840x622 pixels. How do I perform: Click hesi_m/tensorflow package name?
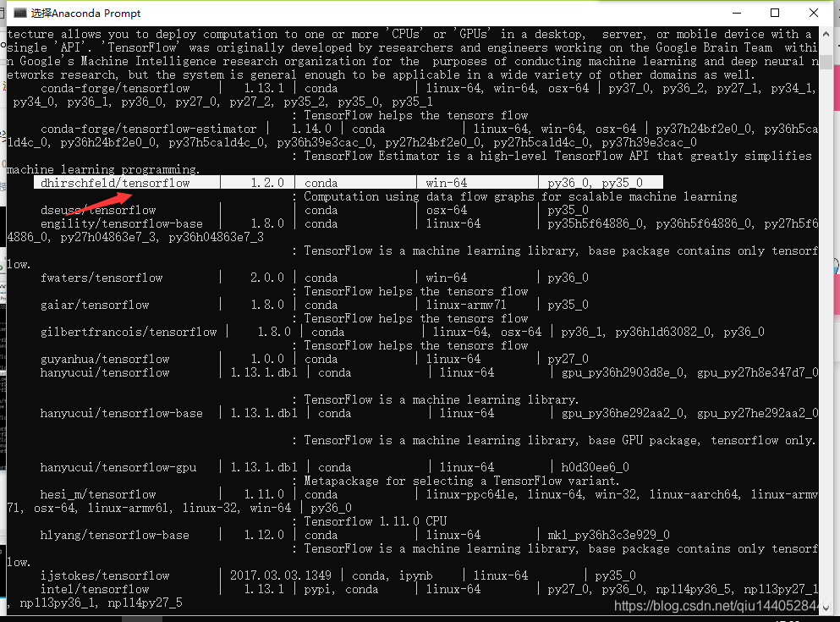coord(98,494)
